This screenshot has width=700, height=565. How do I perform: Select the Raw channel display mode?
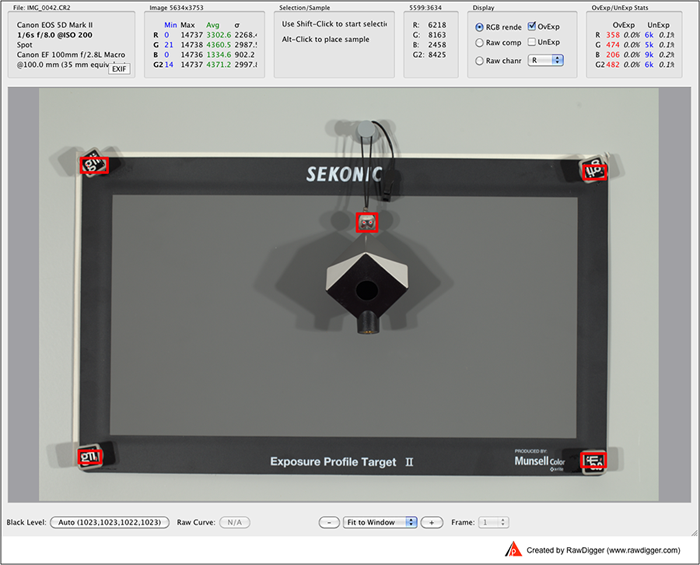coord(479,61)
